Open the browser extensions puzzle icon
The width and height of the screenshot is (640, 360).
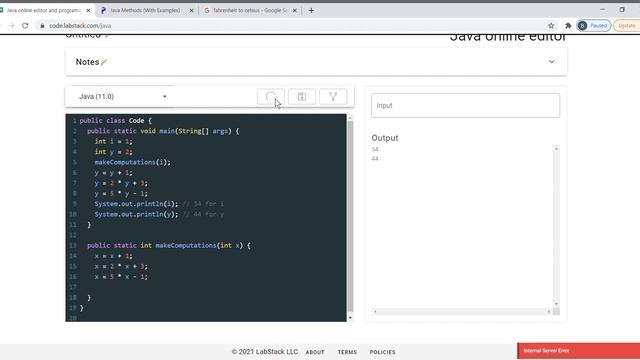click(x=568, y=25)
